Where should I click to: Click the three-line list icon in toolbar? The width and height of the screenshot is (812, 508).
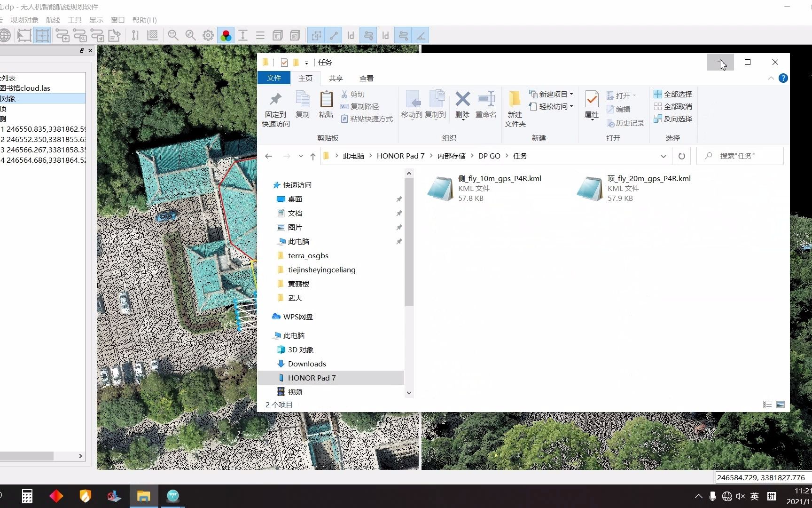click(260, 35)
